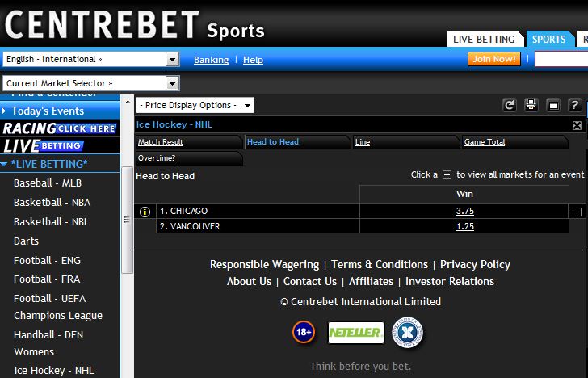Open the Current Market Selector dropdown
588x378 pixels.
(172, 83)
